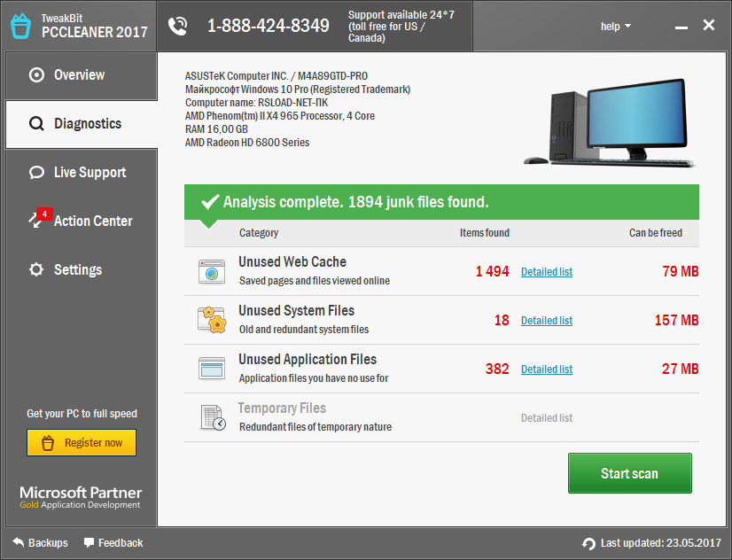This screenshot has height=560, width=732.
Task: Close the PCCleaner window
Action: (709, 25)
